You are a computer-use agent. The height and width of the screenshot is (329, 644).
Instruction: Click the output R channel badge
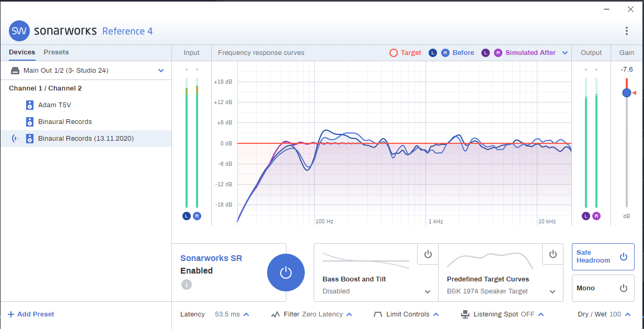coord(596,216)
